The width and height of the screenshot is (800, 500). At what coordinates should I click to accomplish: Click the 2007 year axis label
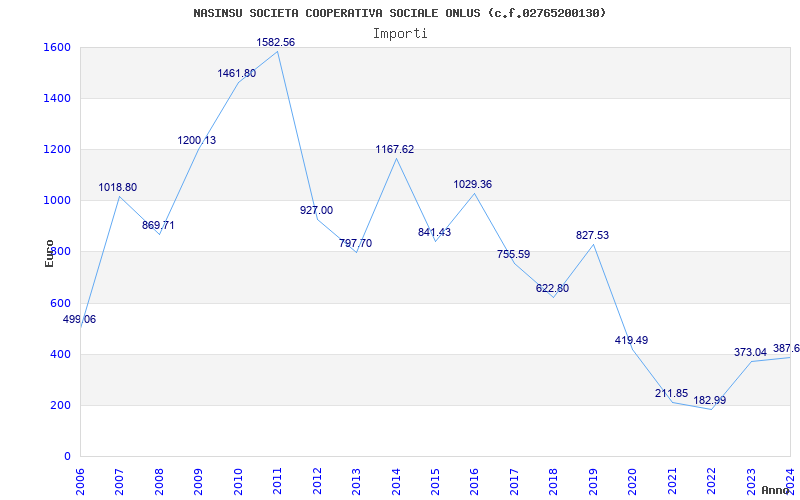(119, 481)
